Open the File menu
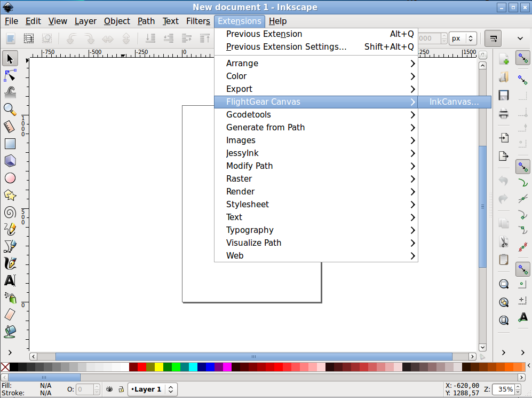 coord(11,21)
